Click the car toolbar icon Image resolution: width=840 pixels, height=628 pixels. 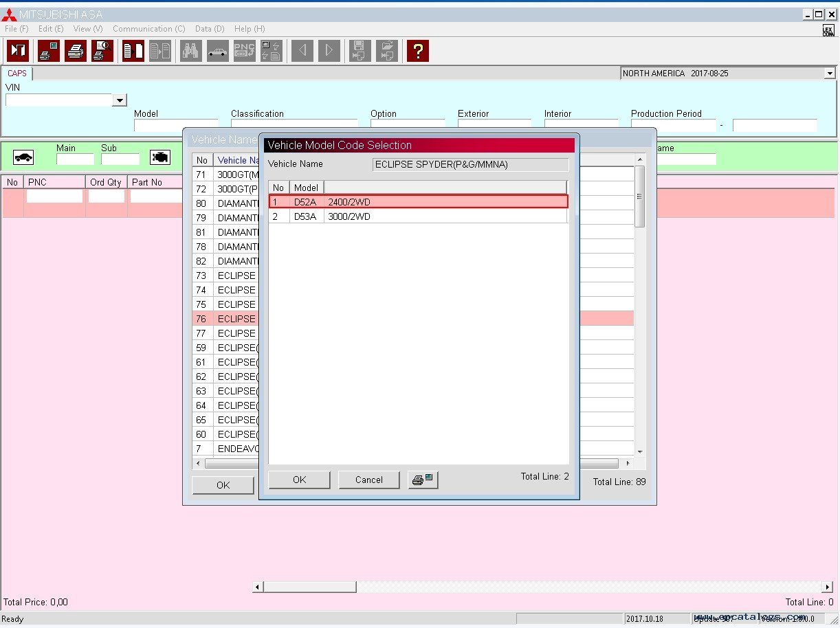[218, 51]
